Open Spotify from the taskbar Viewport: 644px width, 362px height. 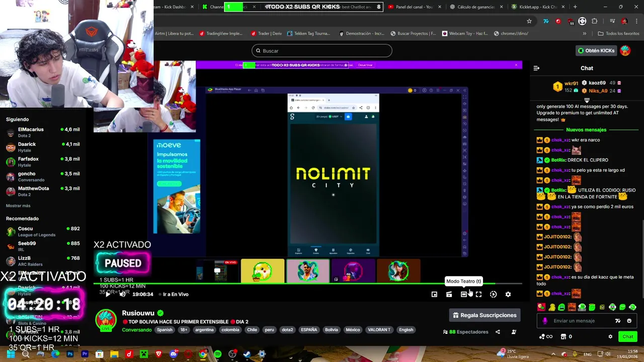[x=217, y=354]
